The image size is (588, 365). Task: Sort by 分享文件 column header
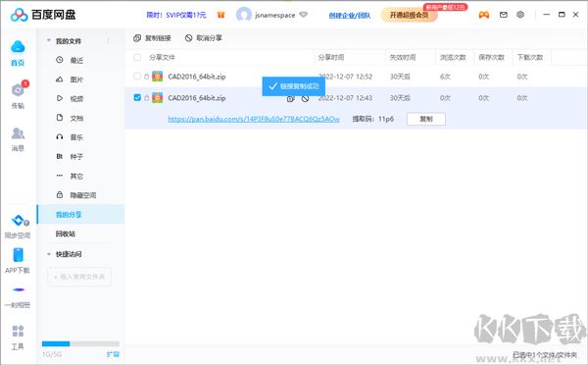[162, 57]
